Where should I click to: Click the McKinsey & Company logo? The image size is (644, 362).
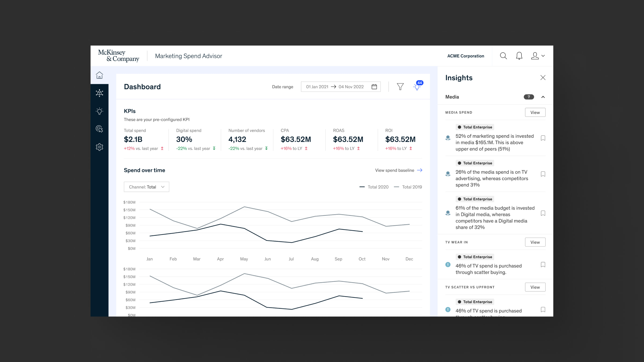click(119, 56)
